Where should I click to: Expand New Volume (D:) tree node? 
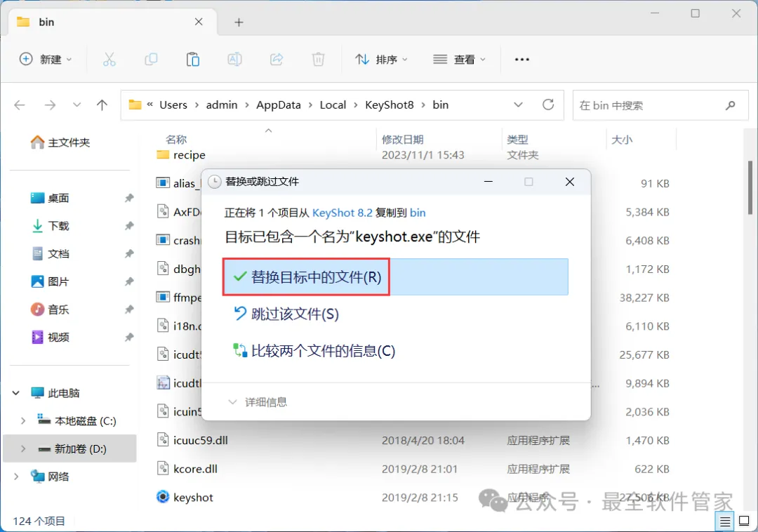[22, 449]
